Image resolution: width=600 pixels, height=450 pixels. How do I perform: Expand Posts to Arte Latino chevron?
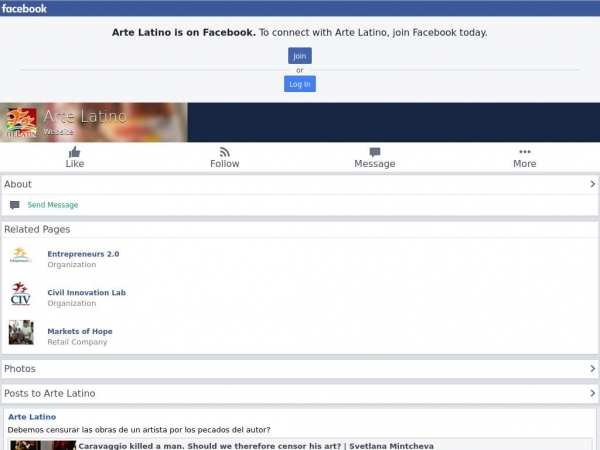point(592,393)
